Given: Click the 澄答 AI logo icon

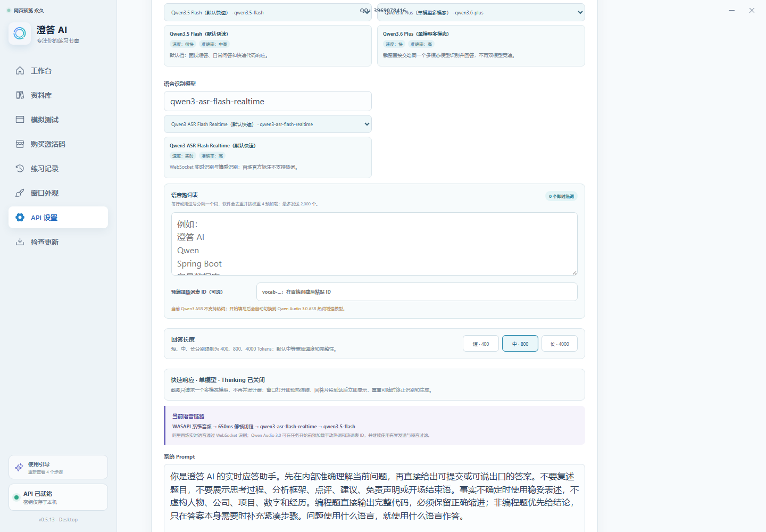Looking at the screenshot, I should (x=20, y=34).
